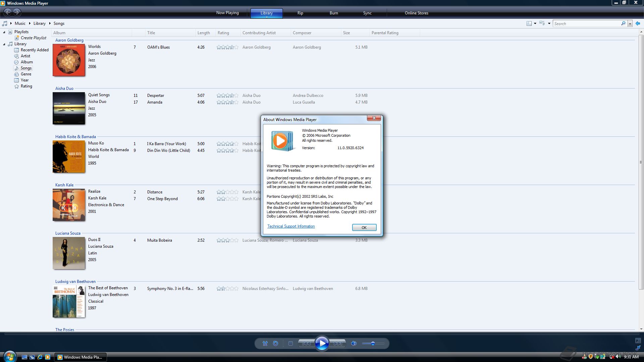
Task: Select the Year calendar icon in sidebar
Action: click(x=16, y=80)
